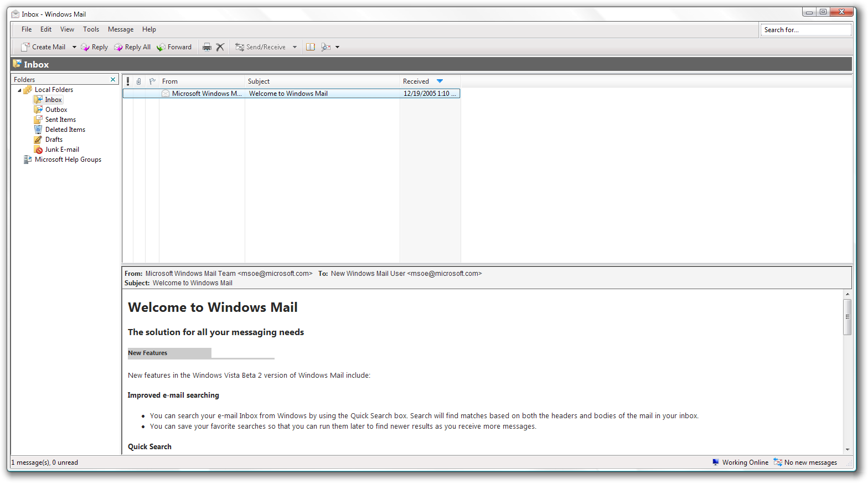Click the Received column sort arrow
868x483 pixels.
[x=440, y=81]
